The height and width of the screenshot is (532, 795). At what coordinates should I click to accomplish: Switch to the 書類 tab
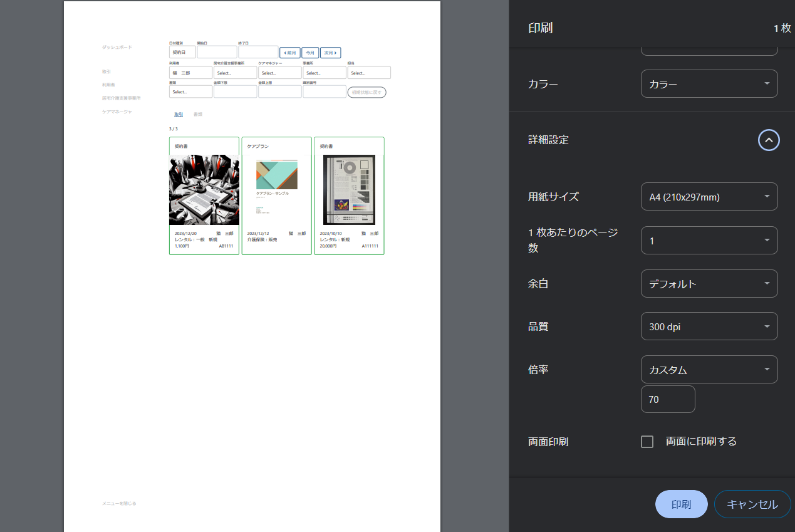[x=197, y=115]
